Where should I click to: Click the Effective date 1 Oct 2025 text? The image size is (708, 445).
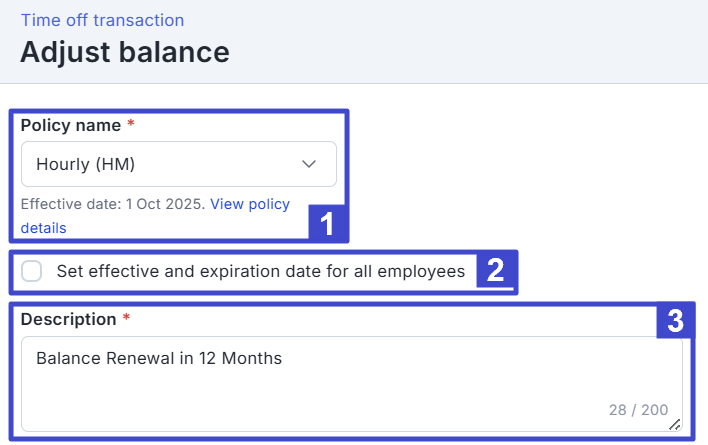point(112,204)
